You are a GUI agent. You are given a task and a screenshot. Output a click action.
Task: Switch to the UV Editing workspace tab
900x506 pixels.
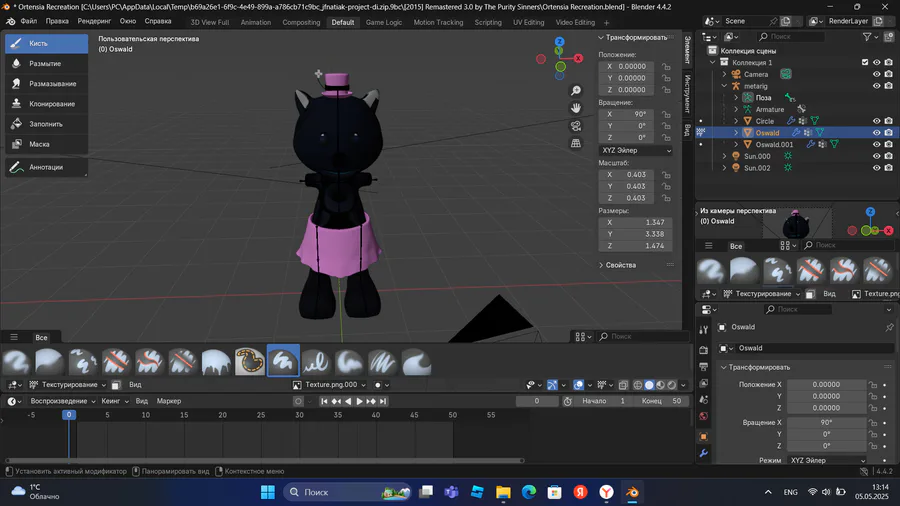coord(528,22)
